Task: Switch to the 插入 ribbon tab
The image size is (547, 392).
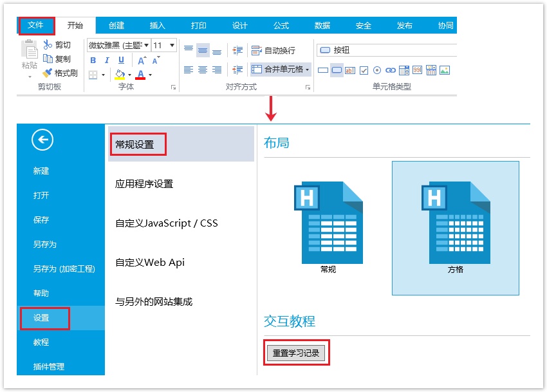Action: pos(157,25)
